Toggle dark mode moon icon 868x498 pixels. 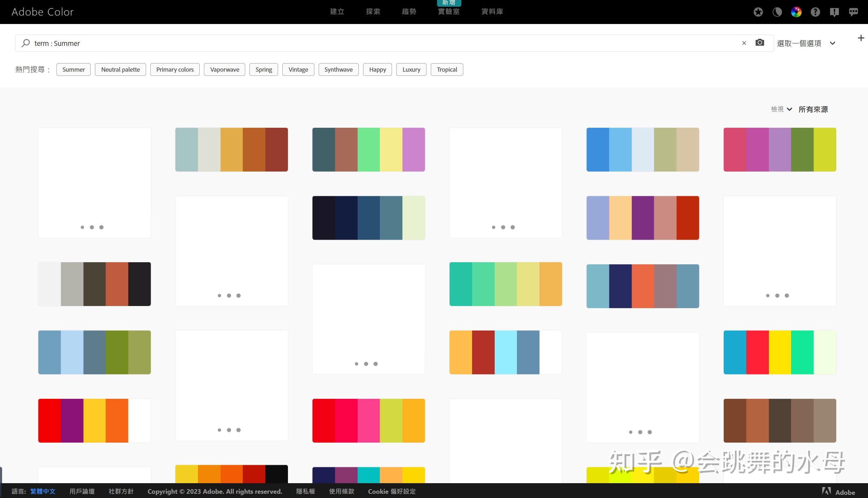pos(777,12)
